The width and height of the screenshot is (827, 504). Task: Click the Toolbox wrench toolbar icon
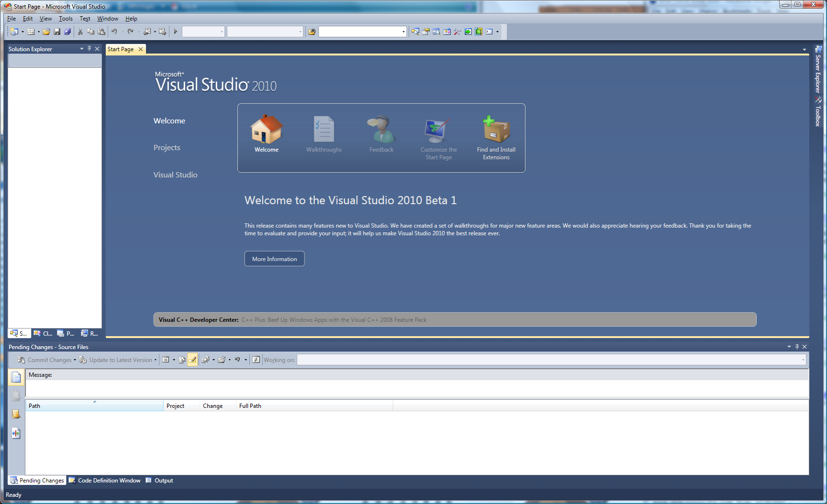pos(458,32)
